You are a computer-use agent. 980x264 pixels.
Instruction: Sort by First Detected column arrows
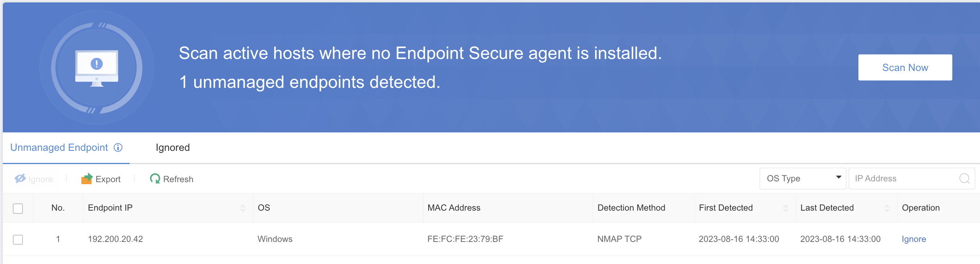[x=785, y=208]
